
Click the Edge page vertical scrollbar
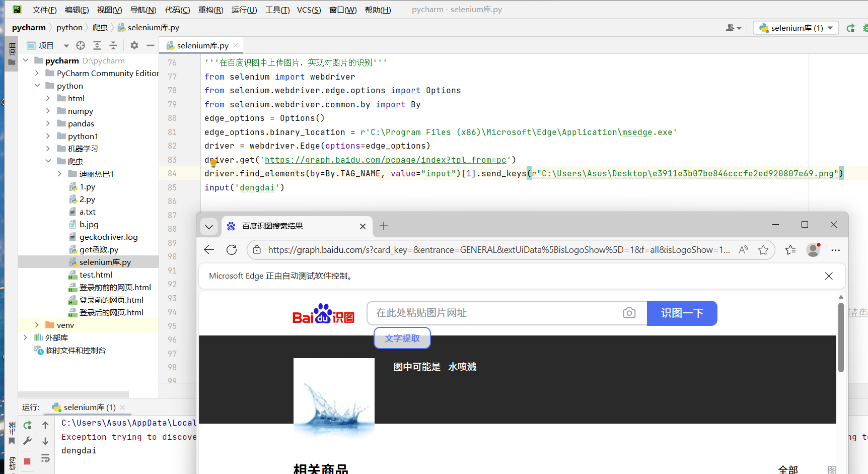coord(841,337)
